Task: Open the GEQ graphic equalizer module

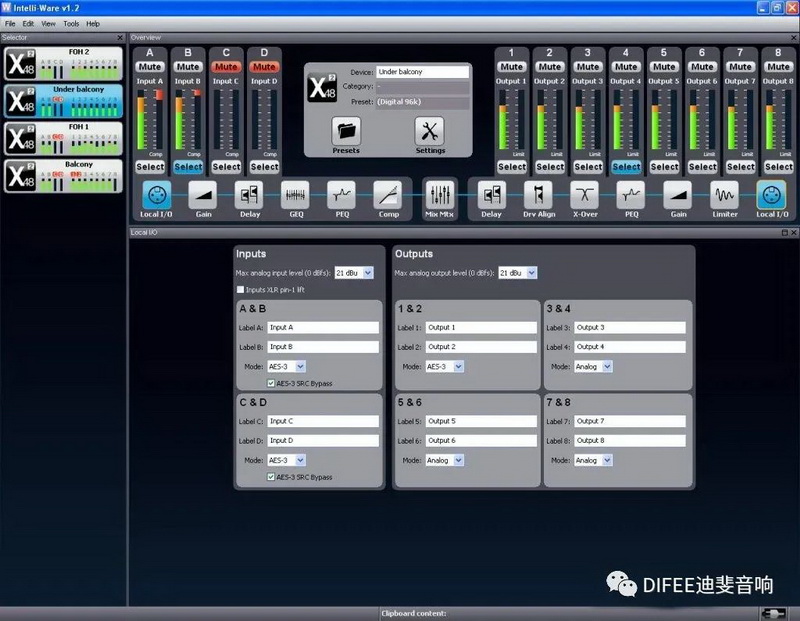Action: (x=296, y=195)
